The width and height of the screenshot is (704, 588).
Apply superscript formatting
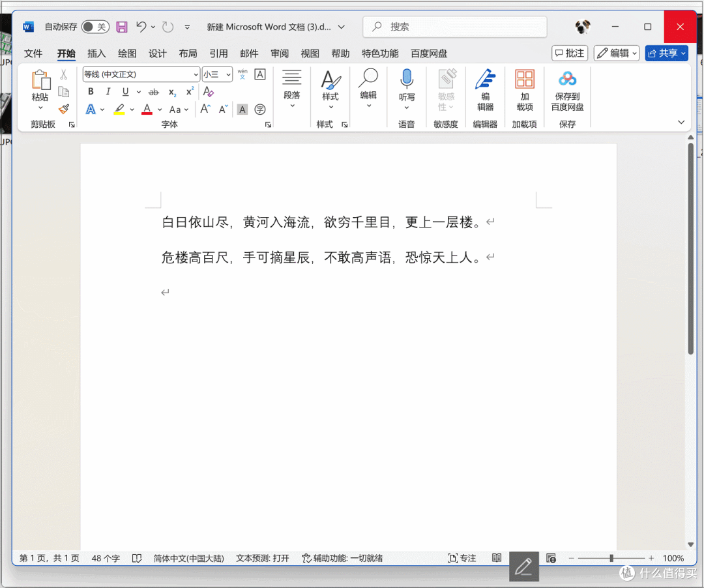click(x=190, y=91)
